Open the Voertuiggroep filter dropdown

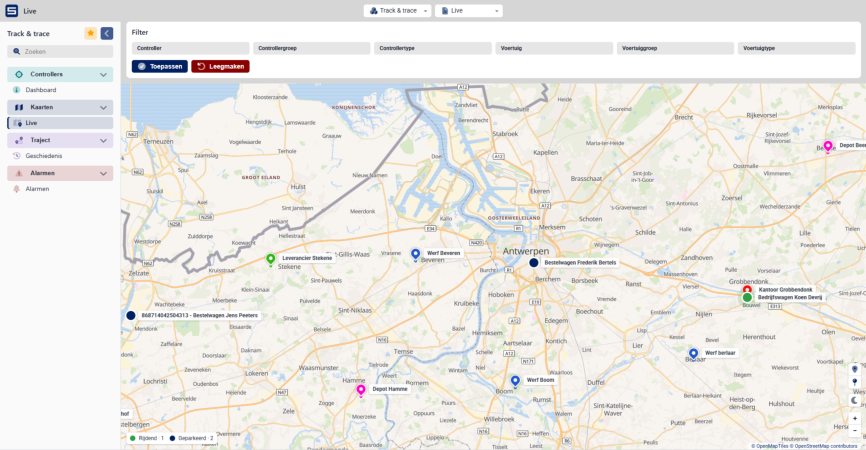[x=675, y=48]
